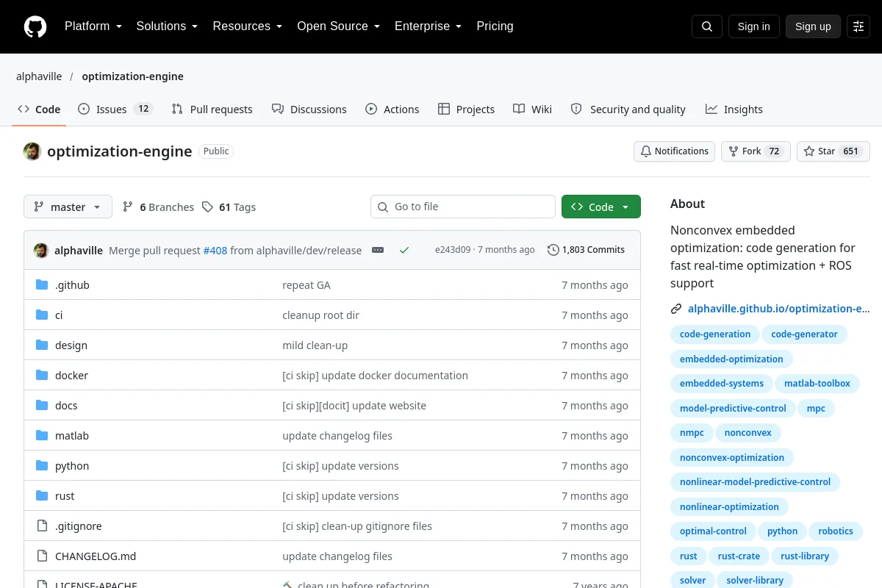Click the Sign in button
Viewport: 882px width, 588px height.
(x=753, y=26)
